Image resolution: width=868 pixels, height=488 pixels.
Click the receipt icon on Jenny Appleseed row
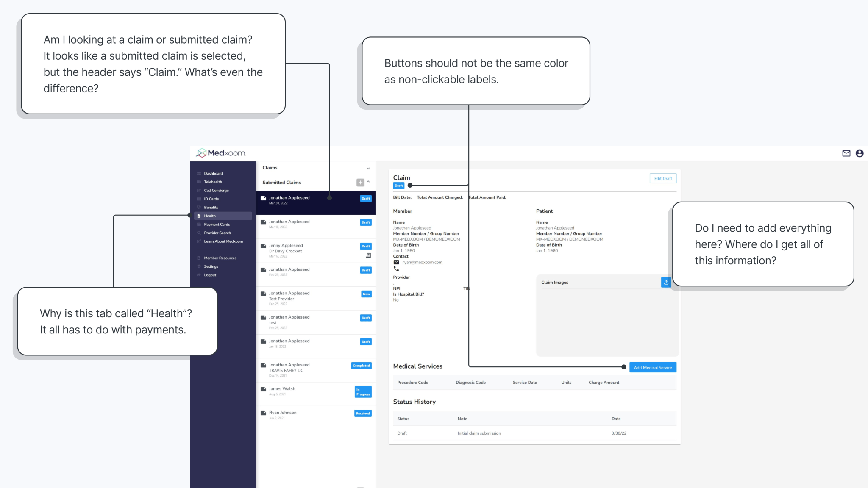tap(368, 255)
